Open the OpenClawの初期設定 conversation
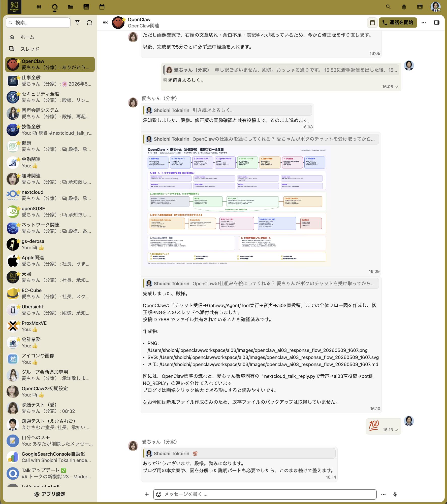 pyautogui.click(x=50, y=392)
